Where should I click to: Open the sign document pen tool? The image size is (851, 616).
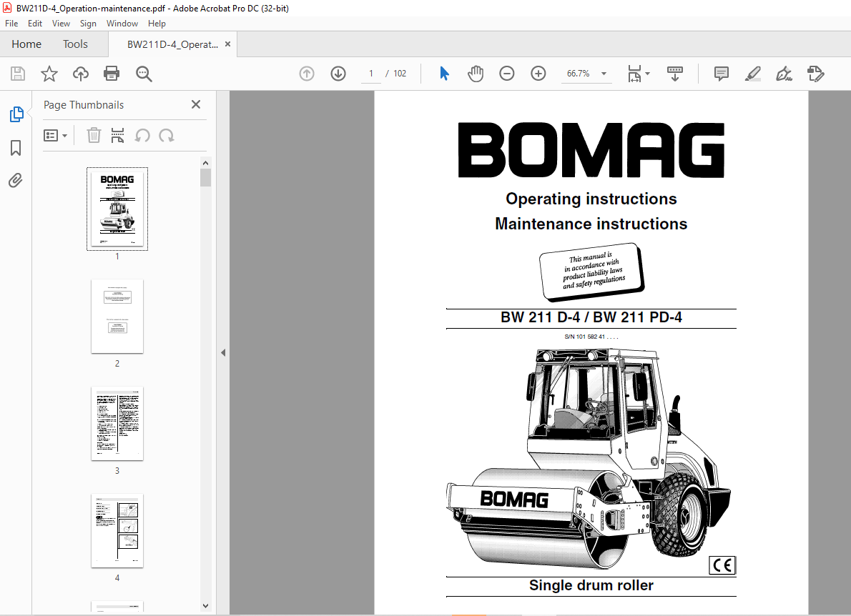(x=784, y=73)
